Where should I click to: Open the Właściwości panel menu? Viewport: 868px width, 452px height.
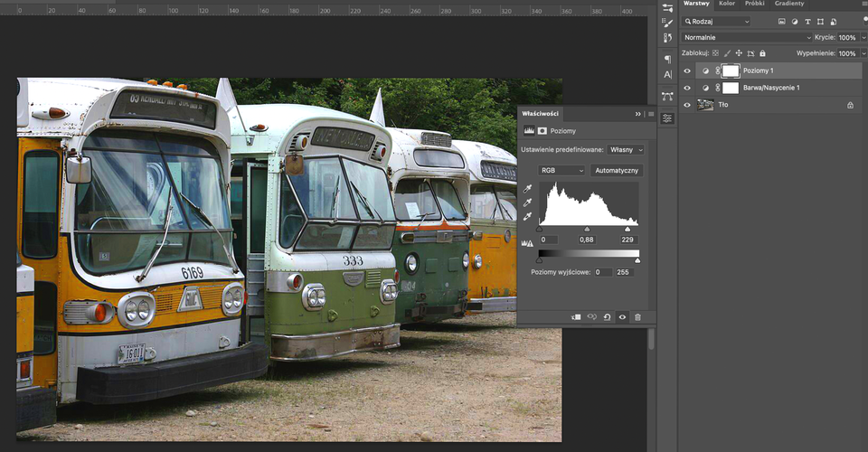[x=651, y=113]
